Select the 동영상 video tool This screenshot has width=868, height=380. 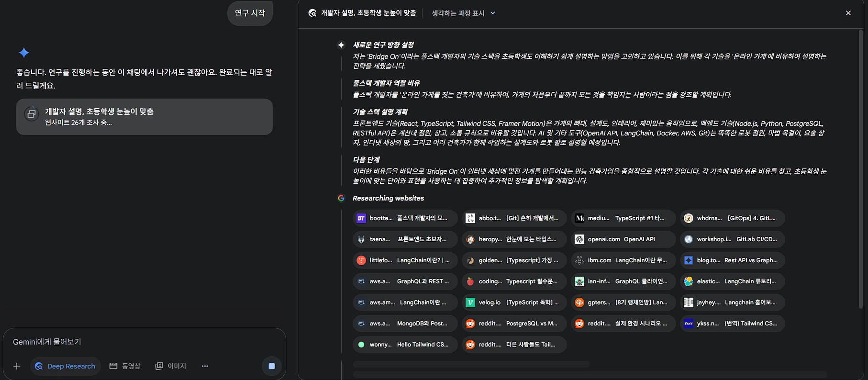click(x=125, y=366)
